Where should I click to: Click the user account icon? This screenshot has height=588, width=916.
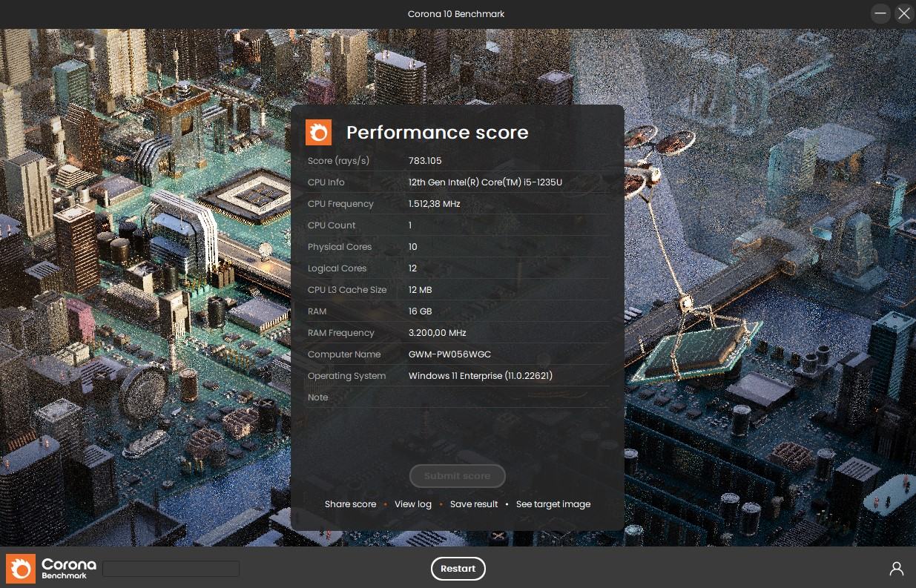896,569
